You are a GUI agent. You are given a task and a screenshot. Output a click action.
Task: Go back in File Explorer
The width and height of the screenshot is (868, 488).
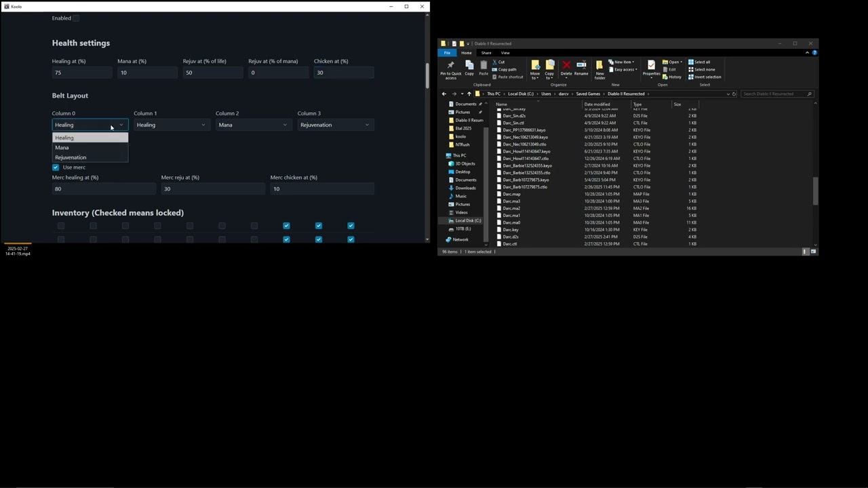pos(444,94)
